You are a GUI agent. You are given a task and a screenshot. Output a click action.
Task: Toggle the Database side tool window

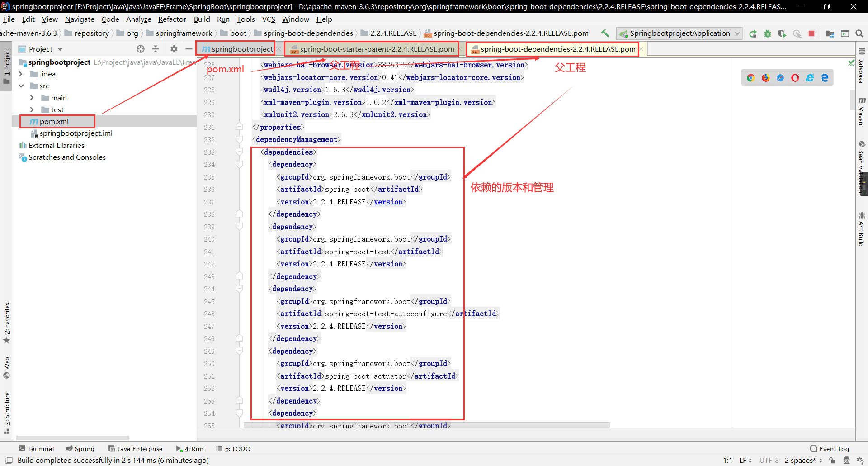pyautogui.click(x=862, y=66)
